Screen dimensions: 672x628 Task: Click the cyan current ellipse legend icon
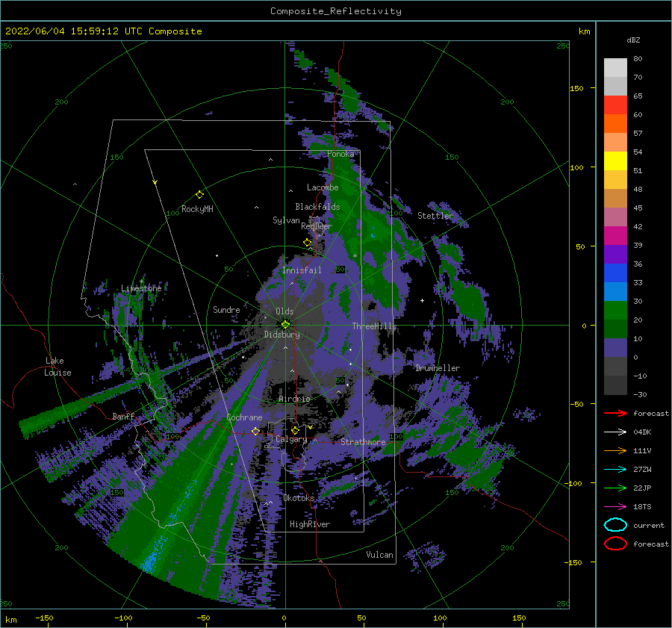[615, 525]
